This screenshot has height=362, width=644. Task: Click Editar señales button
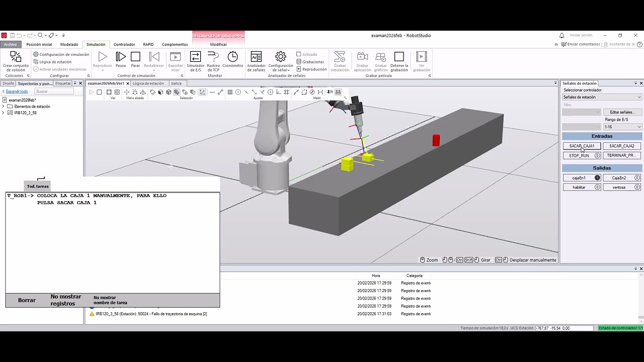coord(622,112)
